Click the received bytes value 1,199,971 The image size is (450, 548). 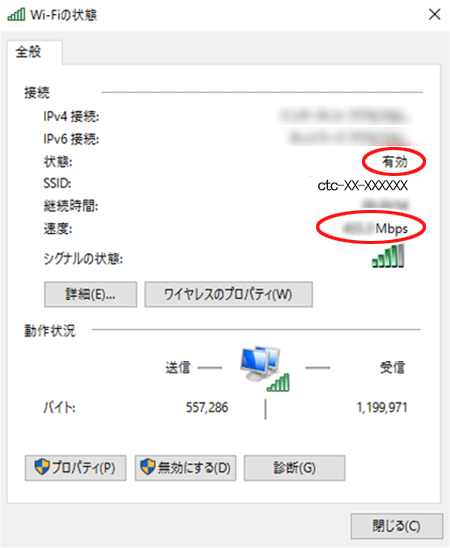coord(382,408)
